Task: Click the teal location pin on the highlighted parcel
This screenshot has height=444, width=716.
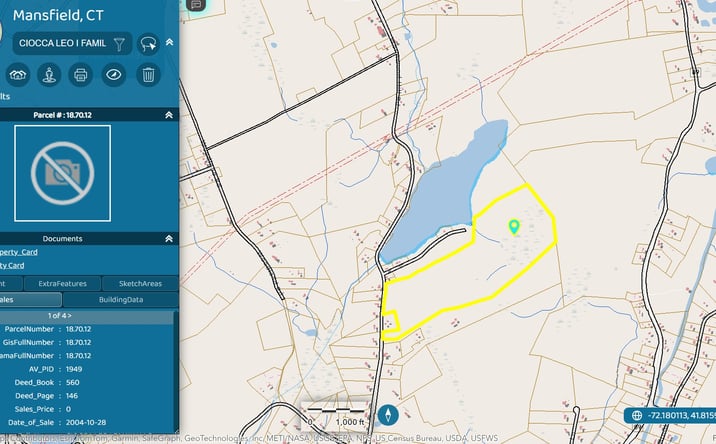Action: (514, 227)
